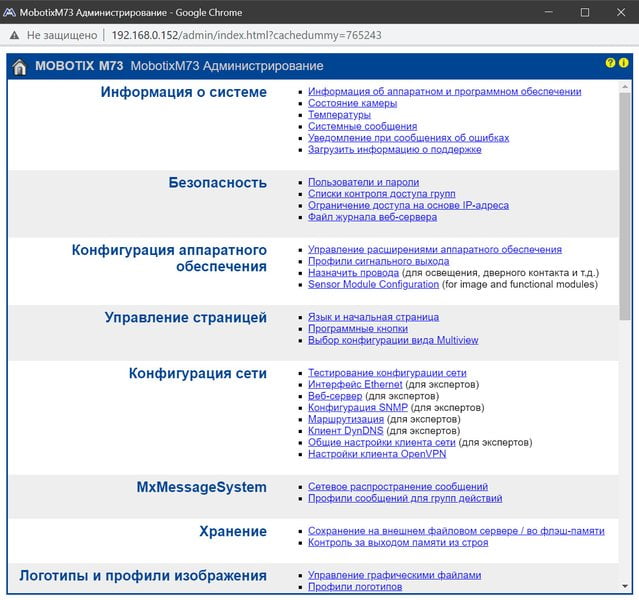Click the home icon in MOBOTIX header
Image resolution: width=639 pixels, height=600 pixels.
tap(19, 67)
